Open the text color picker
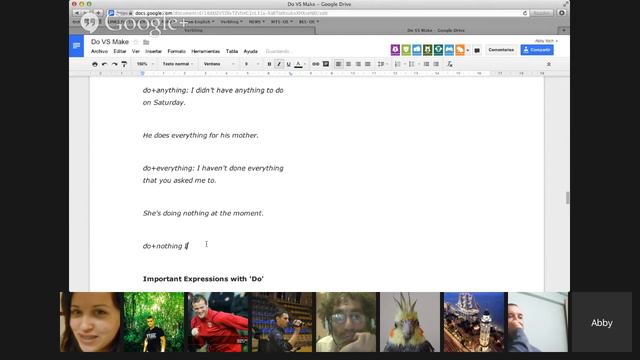Screen dimensions: 640x360 pyautogui.click(x=300, y=64)
